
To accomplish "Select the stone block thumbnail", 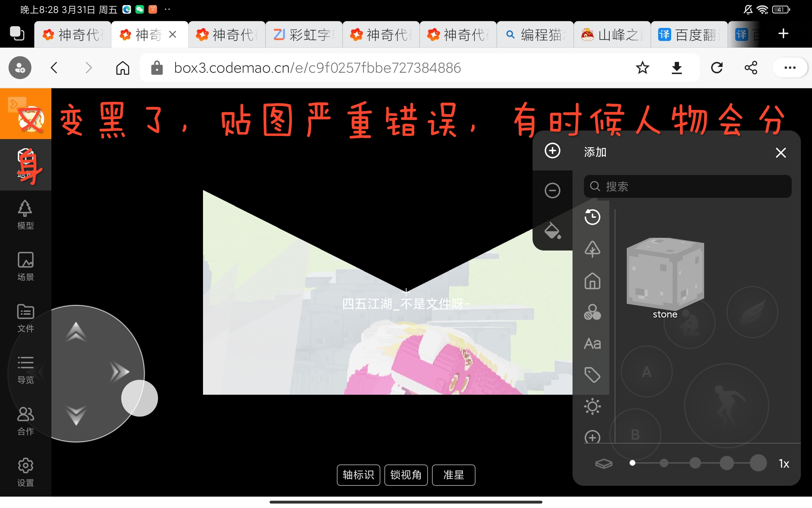I will 665,274.
